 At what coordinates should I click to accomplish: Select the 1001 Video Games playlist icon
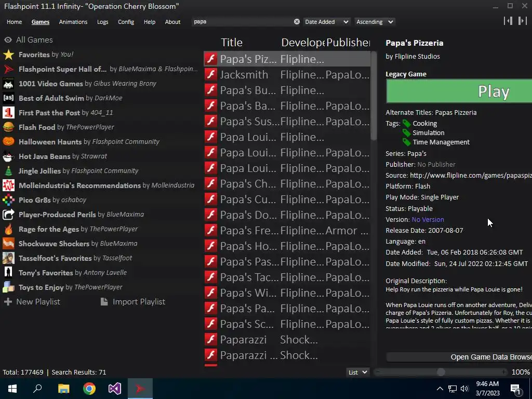(8, 84)
